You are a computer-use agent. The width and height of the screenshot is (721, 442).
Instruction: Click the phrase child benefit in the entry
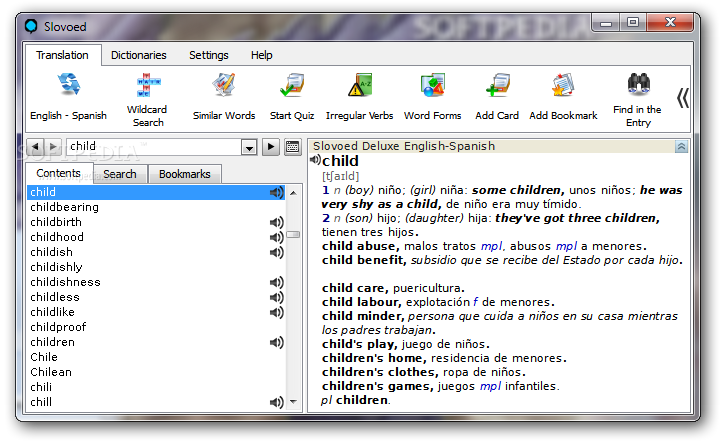click(363, 260)
